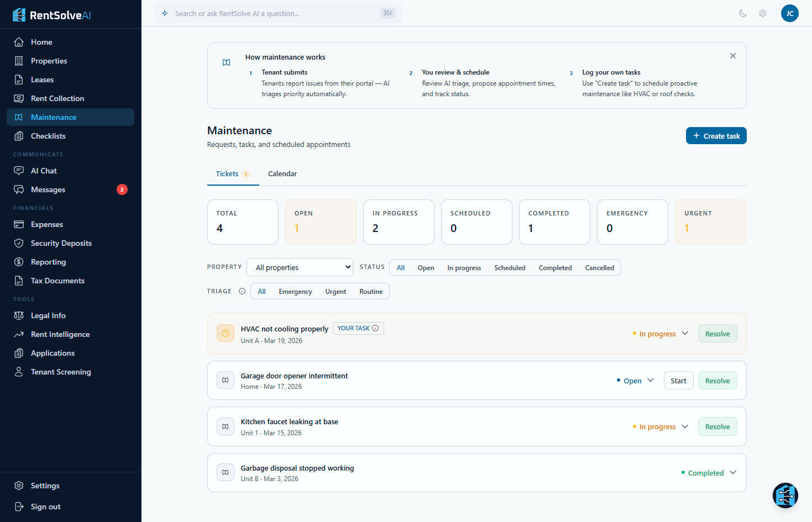The height and width of the screenshot is (522, 812).
Task: Open the Rent Collection section
Action: pyautogui.click(x=57, y=98)
